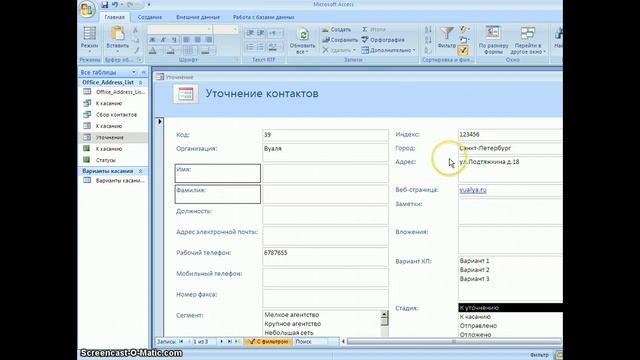The image size is (640, 360).
Task: Toggle the highlighted apply-filter button in ribbon
Action: 463,51
